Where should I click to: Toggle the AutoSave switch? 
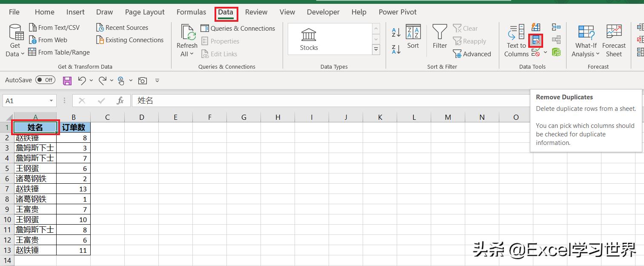[45, 80]
